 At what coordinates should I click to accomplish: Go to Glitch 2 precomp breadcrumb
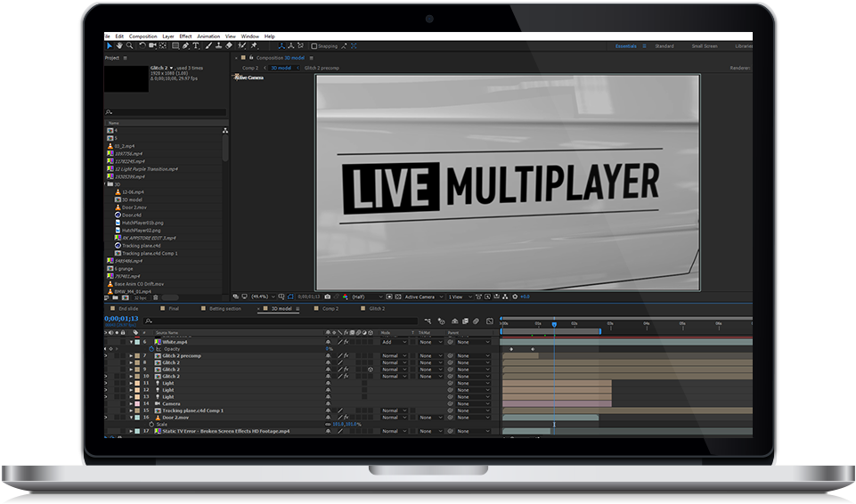[322, 69]
